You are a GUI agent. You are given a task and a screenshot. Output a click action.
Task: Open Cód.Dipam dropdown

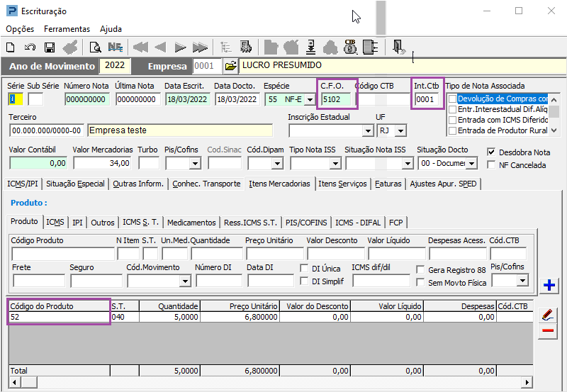point(277,164)
